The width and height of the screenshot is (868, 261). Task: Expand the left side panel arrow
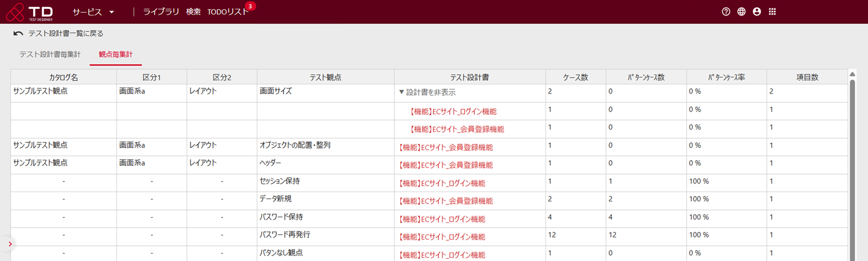10,244
